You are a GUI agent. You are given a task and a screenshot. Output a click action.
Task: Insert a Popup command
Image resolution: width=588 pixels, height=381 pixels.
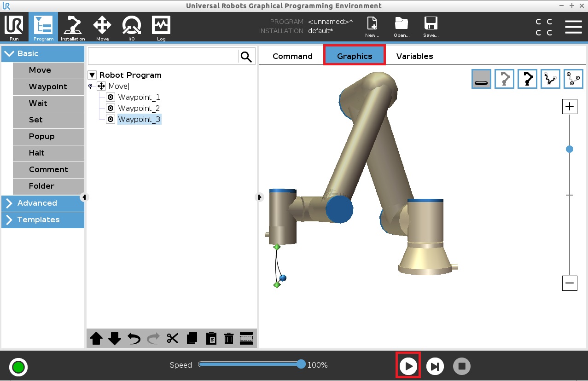point(48,136)
